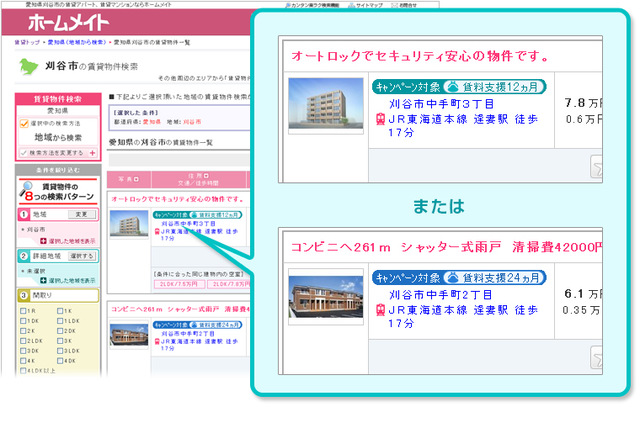Open enlarged 刈谷市中手町2丁目 link in callout
This screenshot has width=640, height=428.
(x=440, y=295)
